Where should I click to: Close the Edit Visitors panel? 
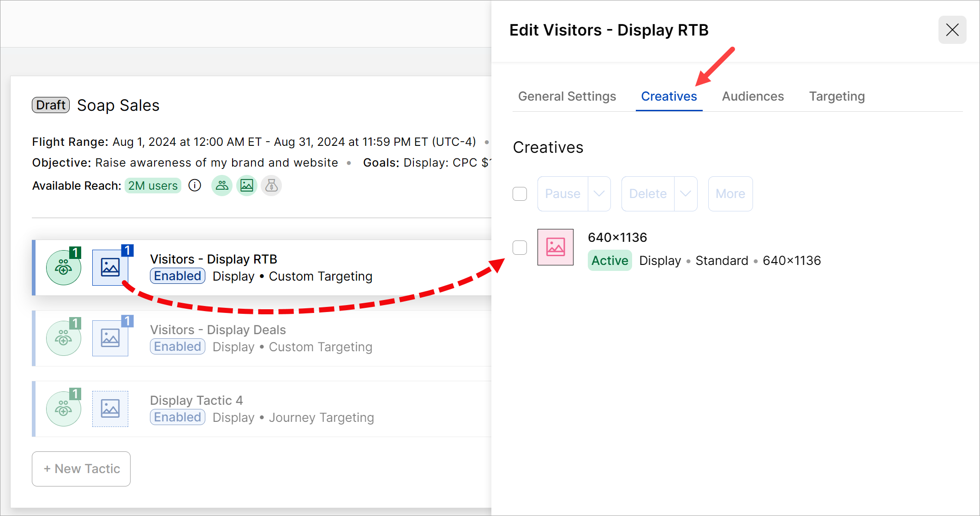(x=952, y=30)
